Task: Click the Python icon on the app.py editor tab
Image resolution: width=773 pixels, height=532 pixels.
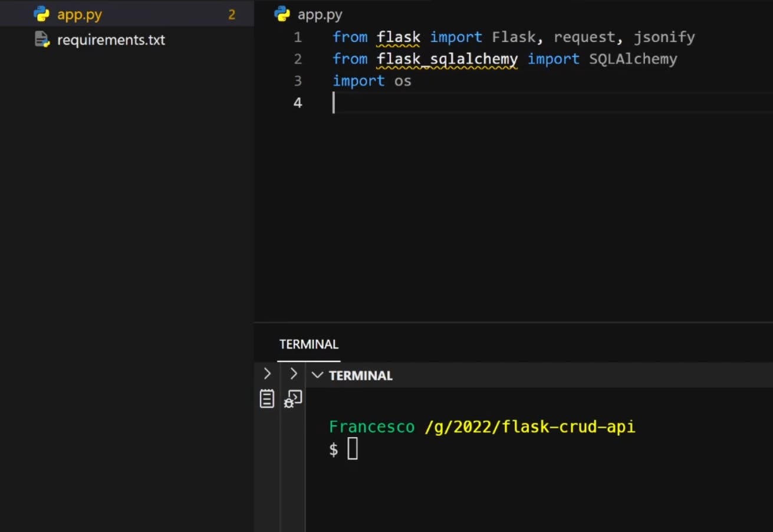Action: point(282,14)
